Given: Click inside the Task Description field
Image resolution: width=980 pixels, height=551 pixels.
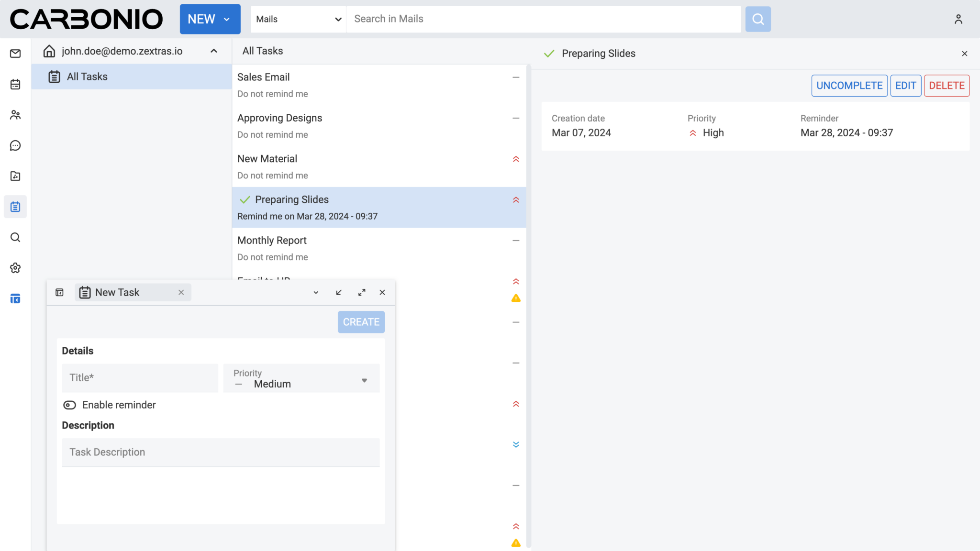Looking at the screenshot, I should click(221, 452).
